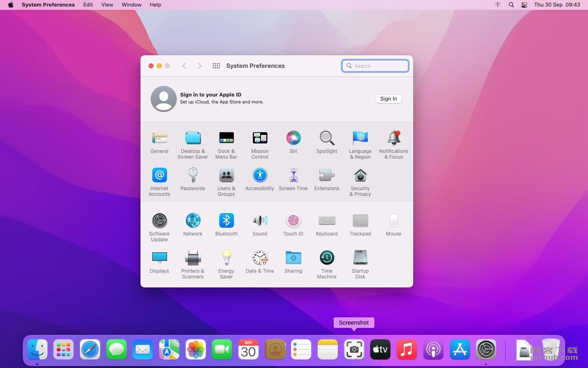Image resolution: width=588 pixels, height=368 pixels.
Task: Open the General preferences pane
Action: pos(159,142)
